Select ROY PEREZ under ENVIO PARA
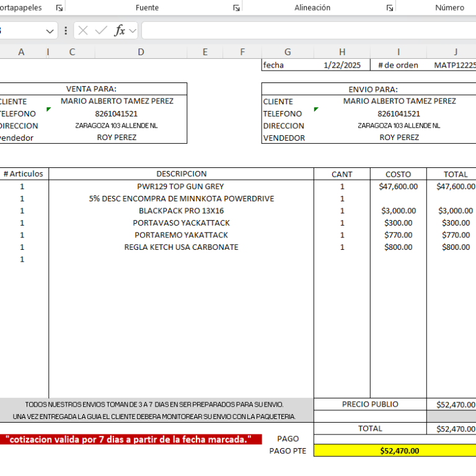476x476 pixels. pos(399,138)
